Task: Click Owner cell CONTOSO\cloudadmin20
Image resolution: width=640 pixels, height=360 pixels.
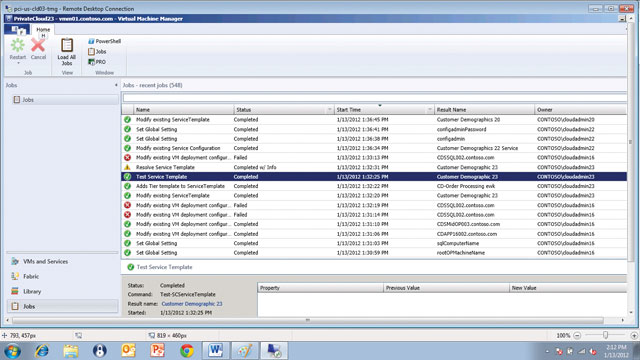Action: [x=566, y=120]
